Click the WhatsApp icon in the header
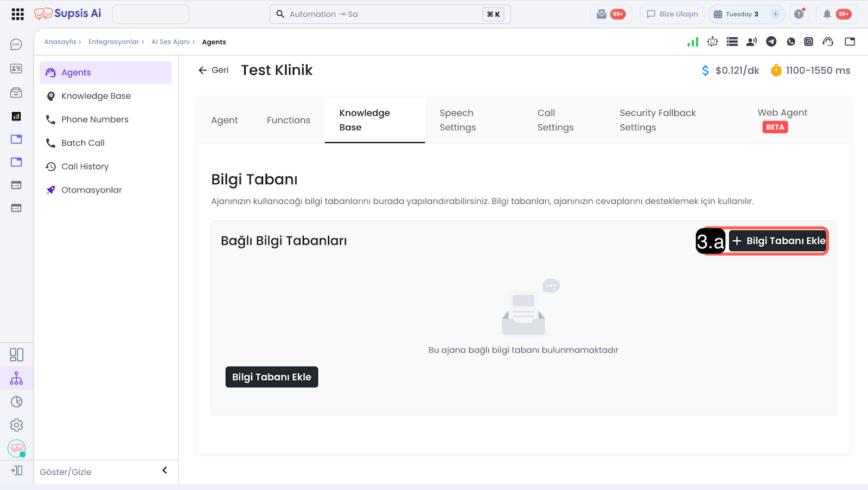868x490 pixels. pyautogui.click(x=791, y=42)
